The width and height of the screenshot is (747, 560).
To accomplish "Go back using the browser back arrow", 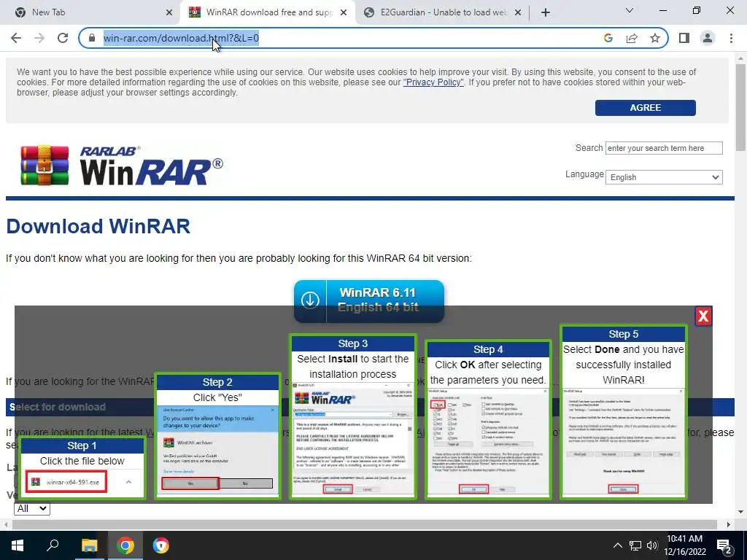I will [16, 38].
